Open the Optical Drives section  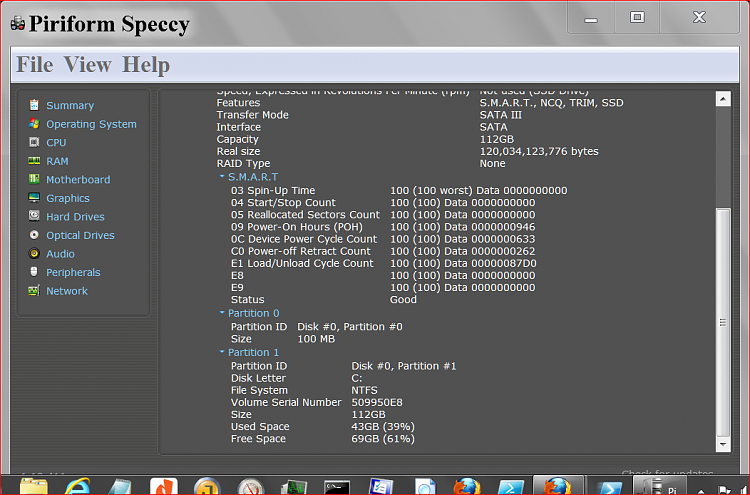pos(80,235)
